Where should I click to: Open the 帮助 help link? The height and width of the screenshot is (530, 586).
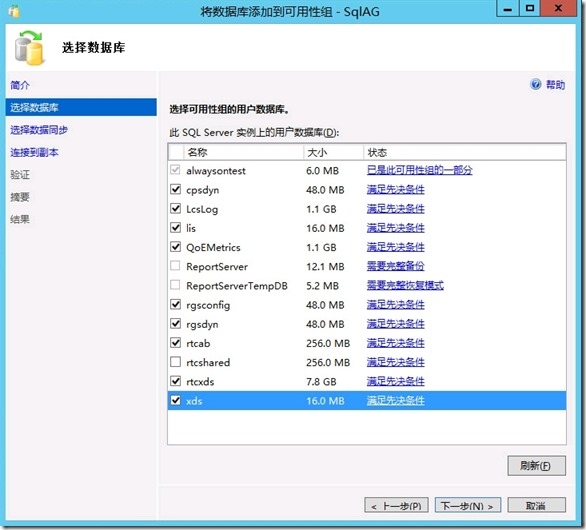click(555, 85)
